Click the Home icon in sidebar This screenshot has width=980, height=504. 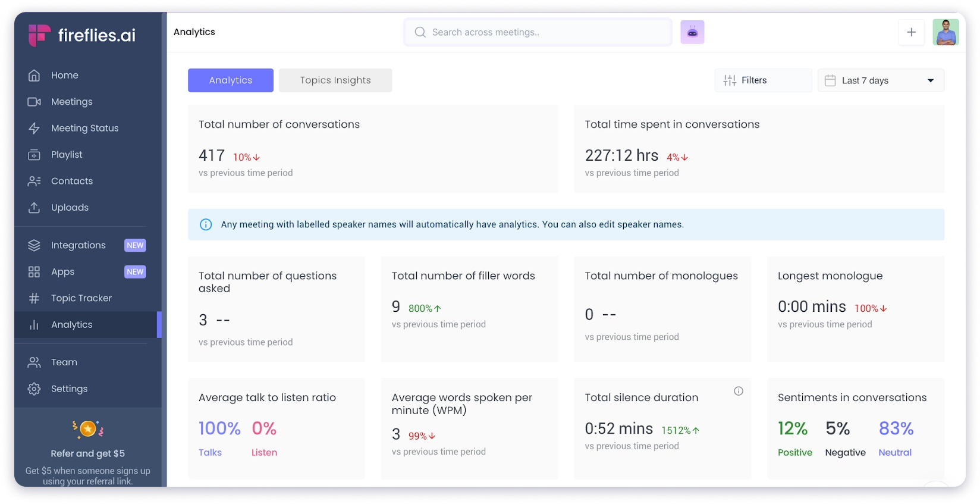[x=34, y=76]
